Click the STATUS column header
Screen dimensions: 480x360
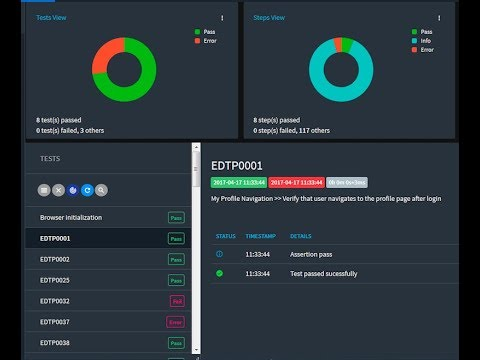point(226,236)
